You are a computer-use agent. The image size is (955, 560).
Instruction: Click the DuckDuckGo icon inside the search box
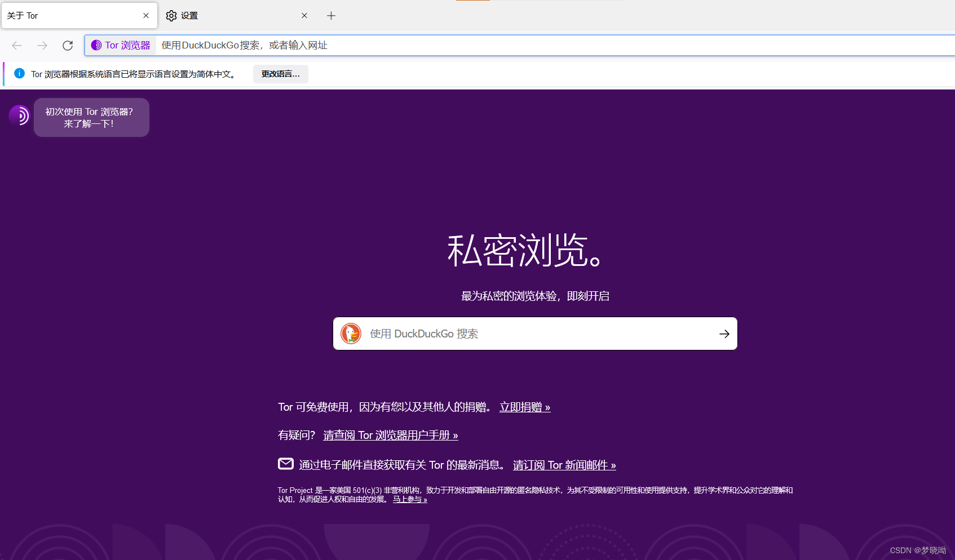click(x=351, y=333)
